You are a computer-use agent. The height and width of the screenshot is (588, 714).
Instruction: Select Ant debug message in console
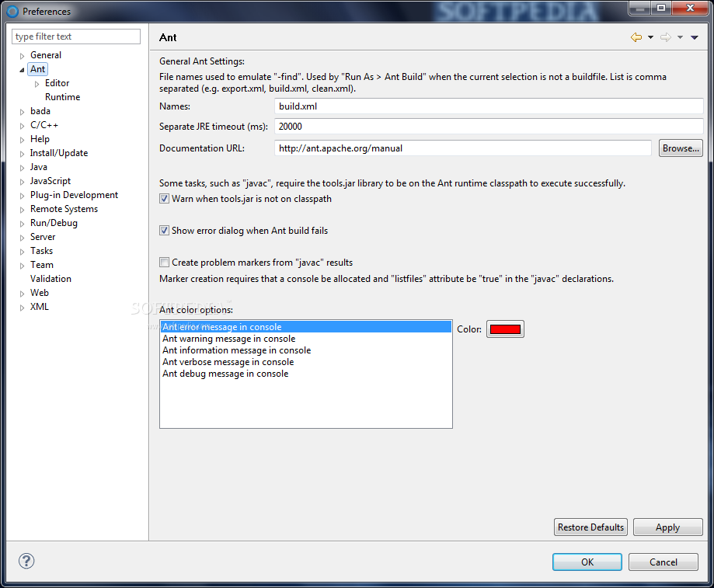306,374
